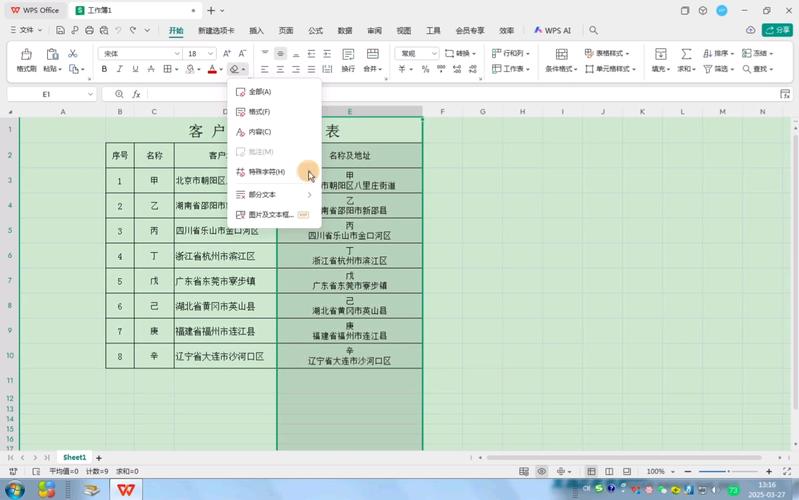Switch to the Data ribbon tab
The width and height of the screenshot is (799, 500).
coord(345,31)
